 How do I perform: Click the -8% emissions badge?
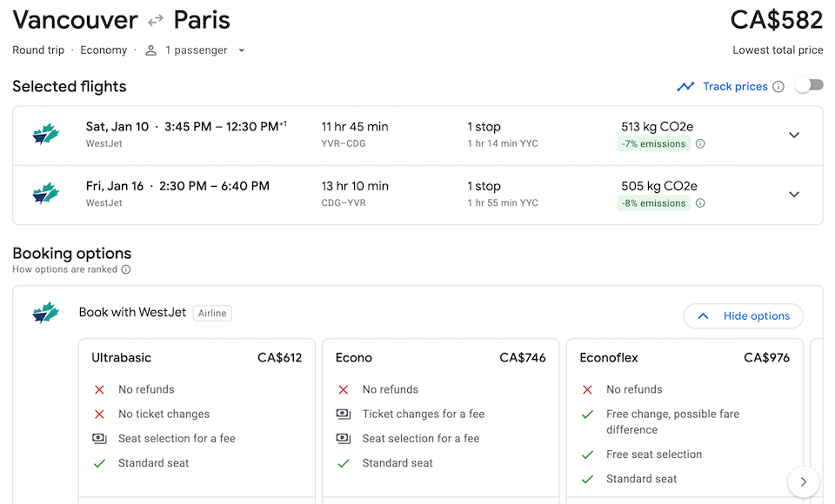(x=654, y=202)
